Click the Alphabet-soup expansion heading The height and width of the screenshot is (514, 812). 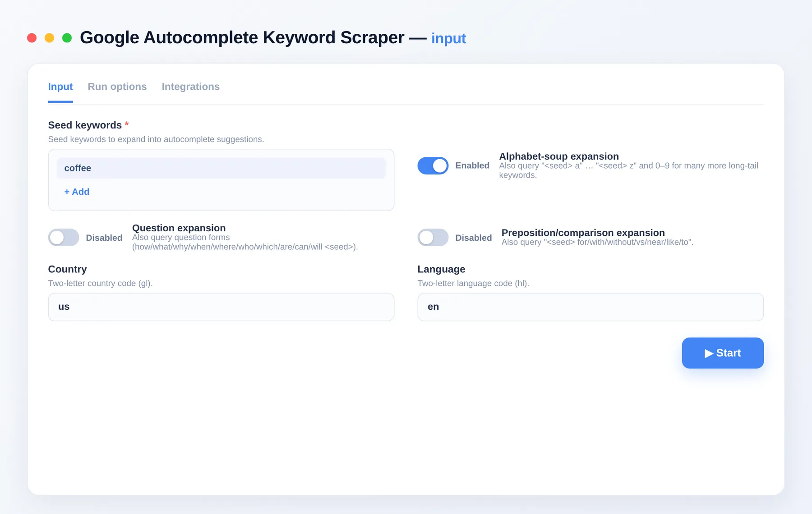click(x=559, y=156)
